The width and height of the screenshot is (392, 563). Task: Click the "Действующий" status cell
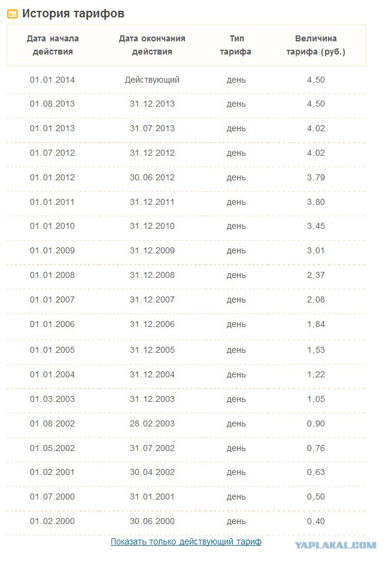(x=152, y=80)
